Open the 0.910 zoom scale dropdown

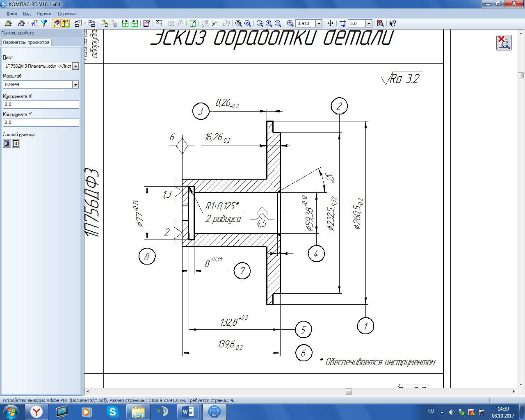[x=319, y=23]
